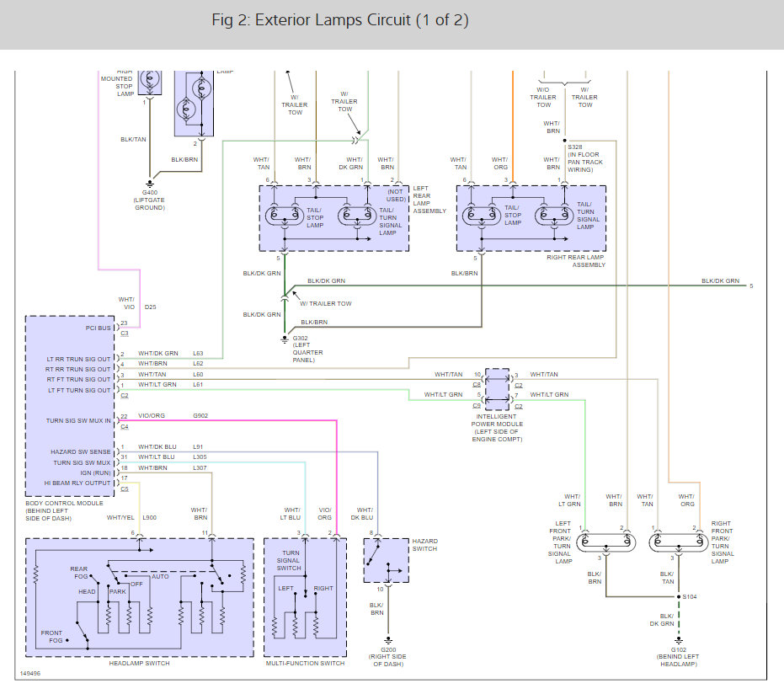This screenshot has height=694, width=784.
Task: Click the 'IGN (RUN)' pin label
Action: pos(95,472)
